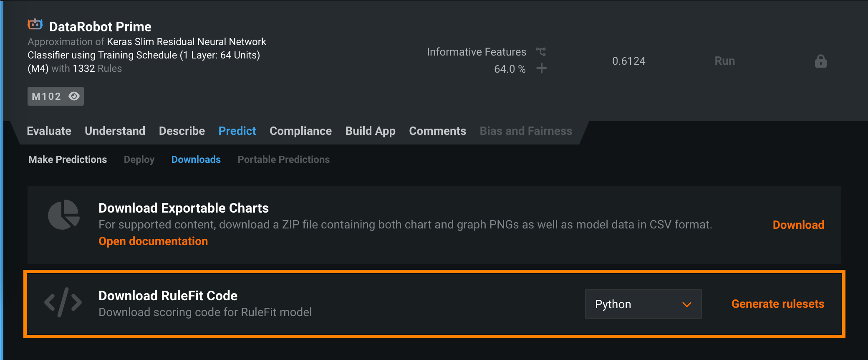Click the feature list branch icon
The width and height of the screenshot is (868, 360).
pos(541,52)
